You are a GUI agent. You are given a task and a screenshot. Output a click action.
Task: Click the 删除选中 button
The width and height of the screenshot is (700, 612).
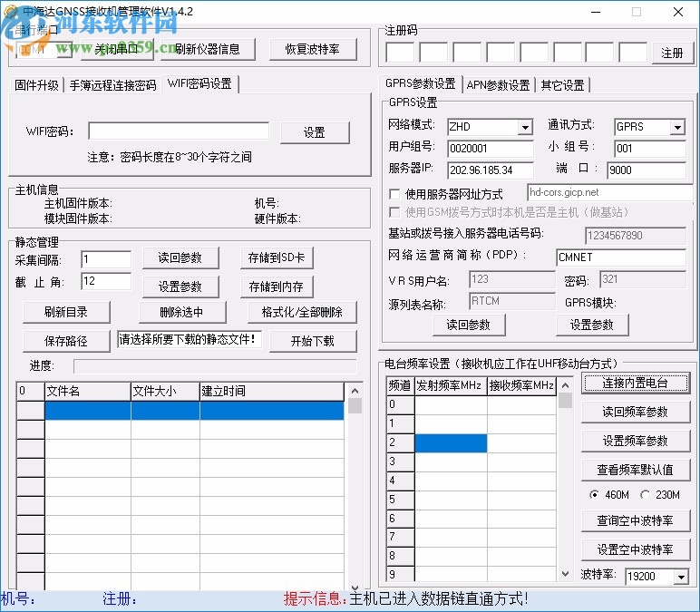coord(181,312)
